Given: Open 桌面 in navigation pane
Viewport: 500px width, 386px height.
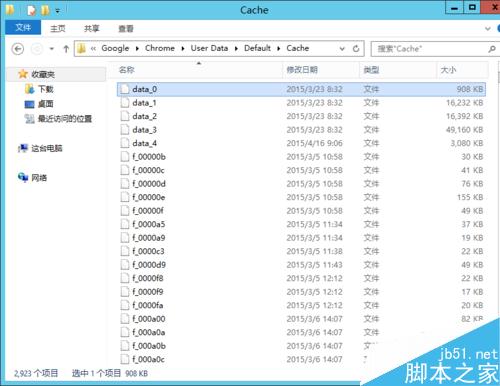Looking at the screenshot, I should (45, 104).
